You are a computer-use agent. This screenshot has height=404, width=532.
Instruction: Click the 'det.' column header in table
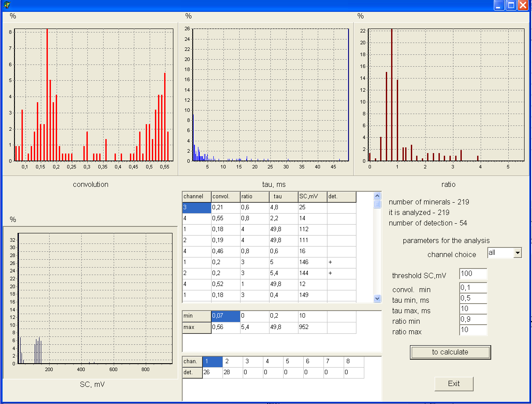click(x=341, y=197)
